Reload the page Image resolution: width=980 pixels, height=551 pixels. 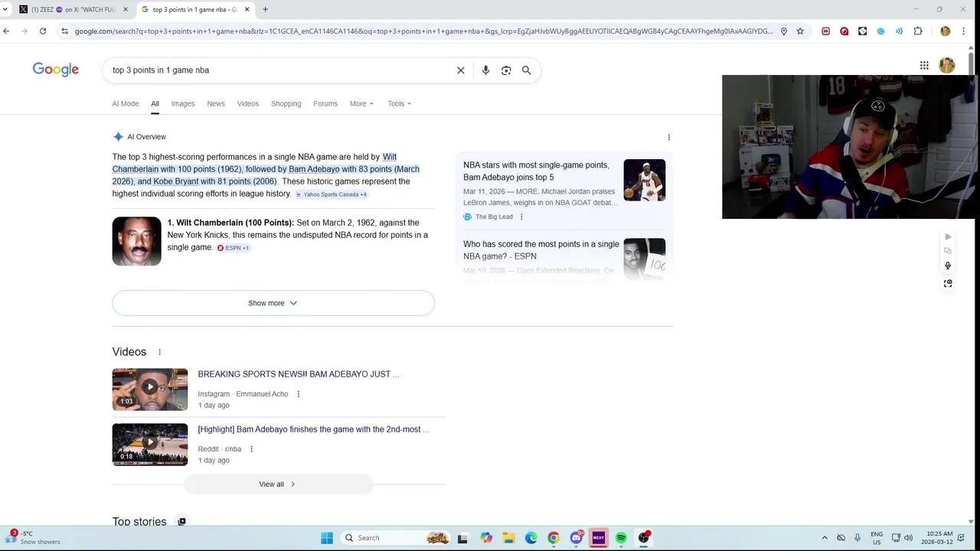click(43, 31)
